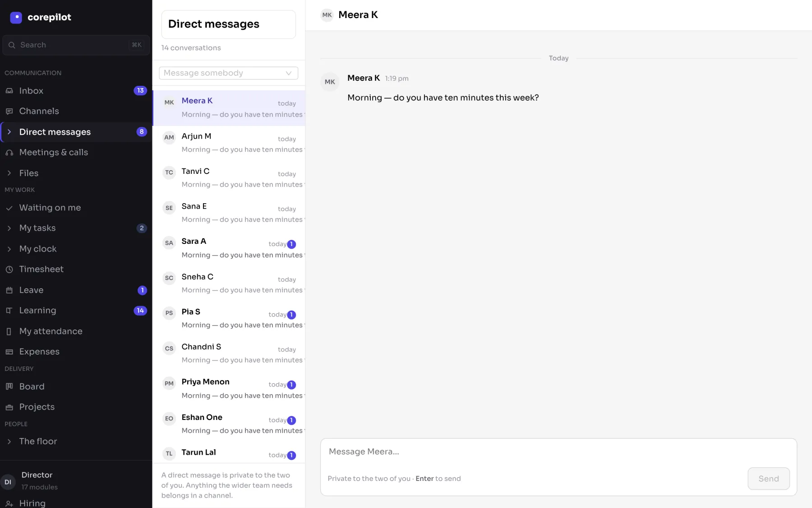Click the "Today" date divider label
The width and height of the screenshot is (812, 508).
click(558, 58)
